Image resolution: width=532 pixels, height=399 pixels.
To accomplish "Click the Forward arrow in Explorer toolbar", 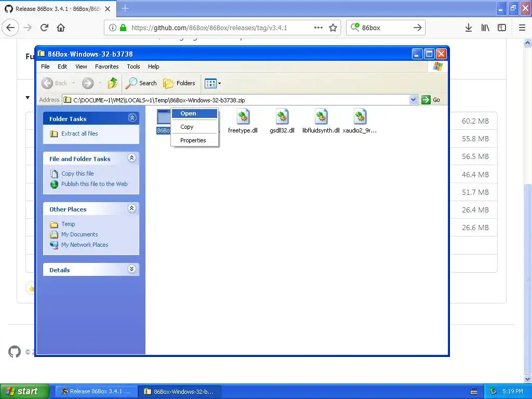I will click(87, 83).
